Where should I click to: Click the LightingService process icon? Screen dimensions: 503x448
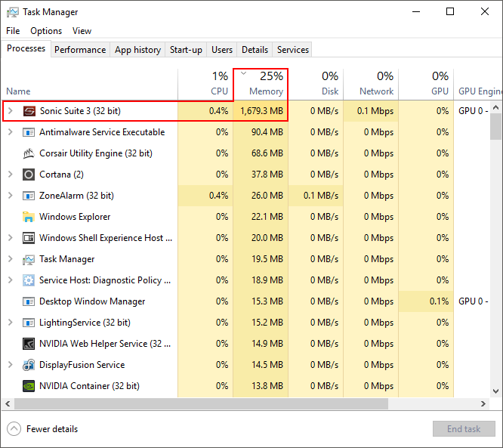pos(29,323)
